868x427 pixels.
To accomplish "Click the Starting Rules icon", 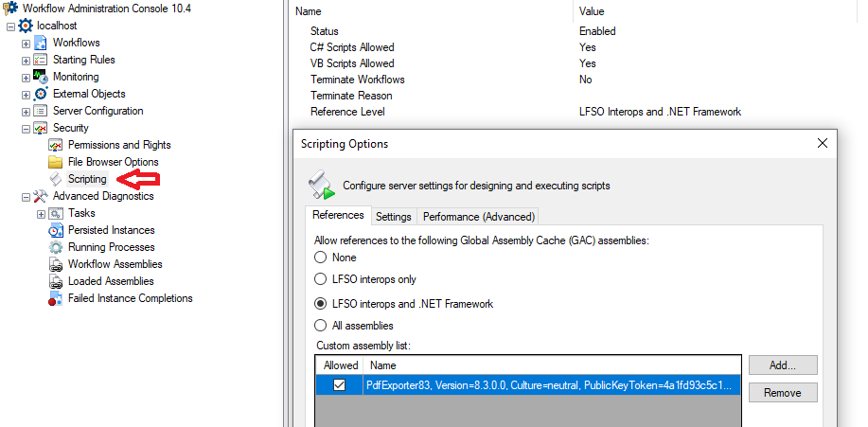I will click(x=41, y=60).
